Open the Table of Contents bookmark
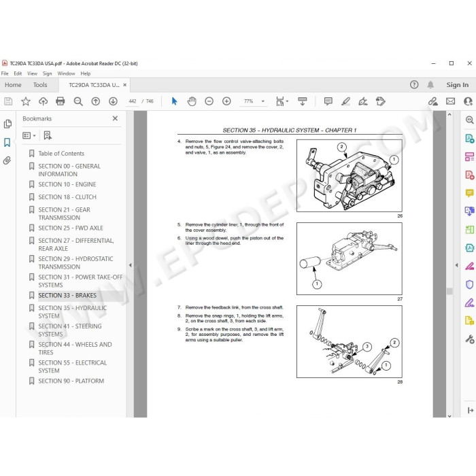The width and height of the screenshot is (476, 476). (x=61, y=153)
